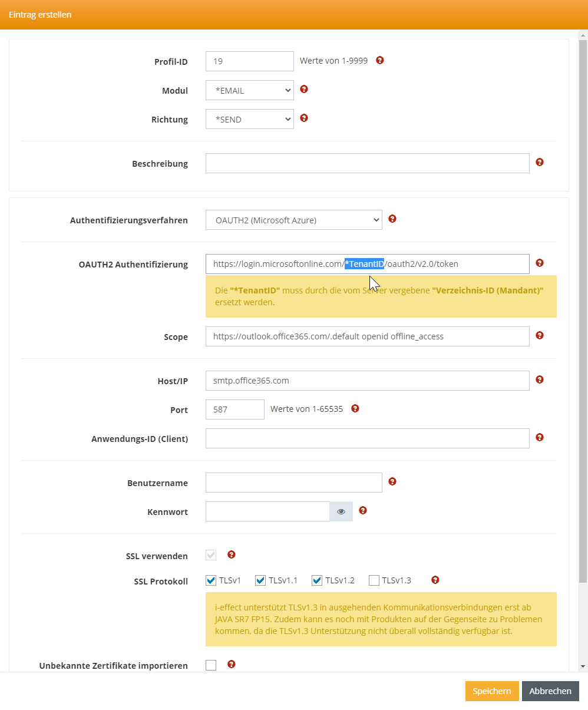Click the Speichern button
The width and height of the screenshot is (588, 710).
492,691
